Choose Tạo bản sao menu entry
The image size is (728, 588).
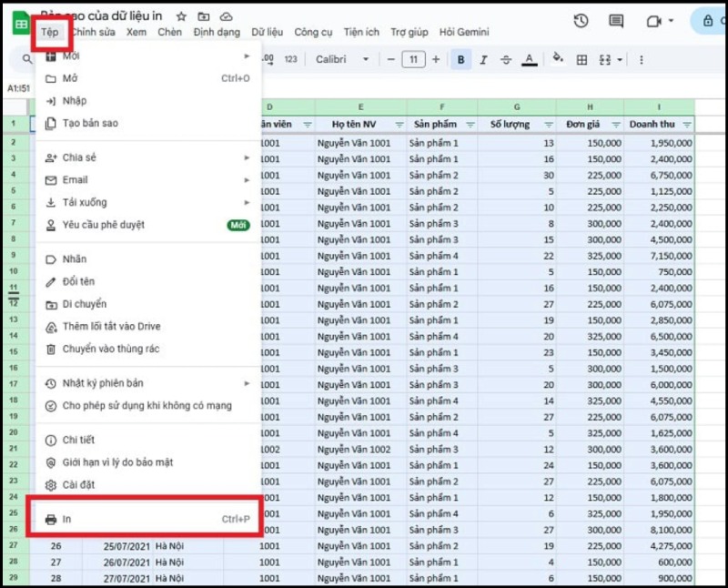pos(90,123)
